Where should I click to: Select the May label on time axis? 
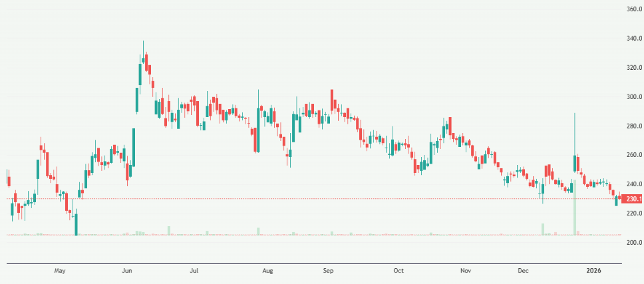pos(61,271)
